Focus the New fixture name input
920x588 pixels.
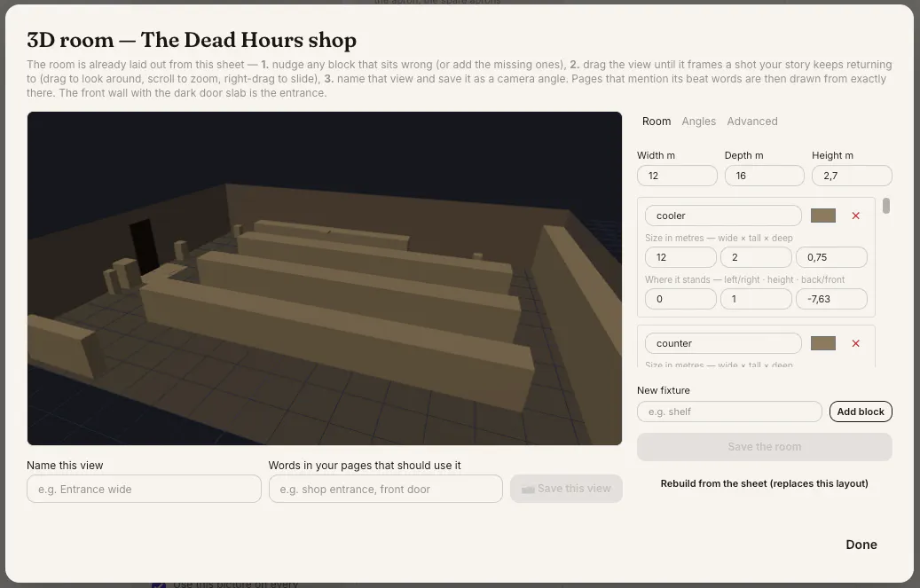[729, 412]
